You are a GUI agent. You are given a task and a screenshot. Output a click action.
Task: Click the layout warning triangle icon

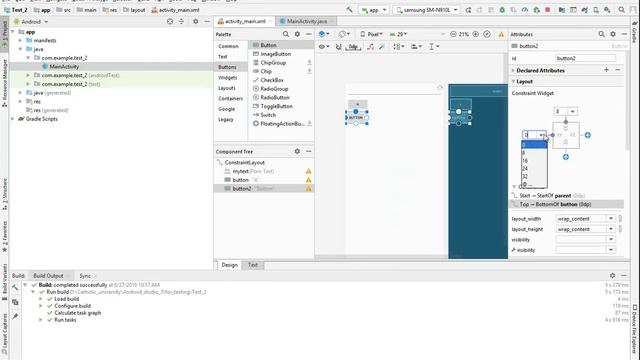(501, 35)
